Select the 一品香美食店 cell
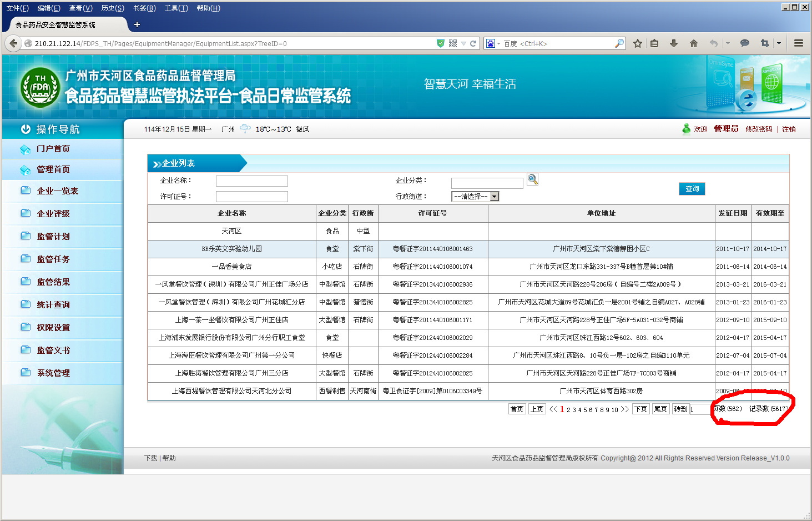The image size is (812, 521). coord(232,267)
